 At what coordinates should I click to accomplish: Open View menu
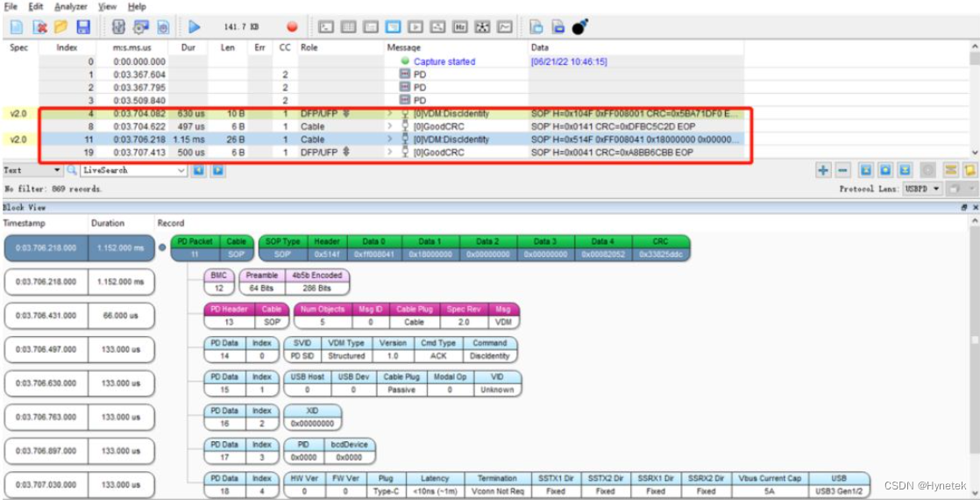[x=107, y=7]
